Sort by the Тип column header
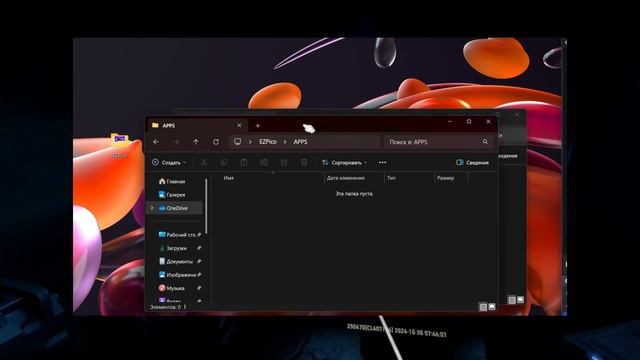This screenshot has height=360, width=640. click(391, 178)
